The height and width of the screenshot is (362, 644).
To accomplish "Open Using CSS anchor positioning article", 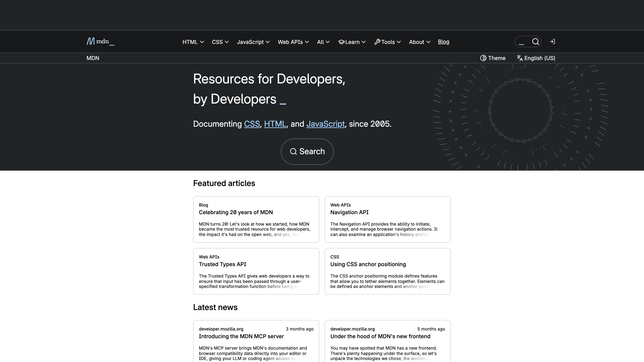I will (368, 264).
